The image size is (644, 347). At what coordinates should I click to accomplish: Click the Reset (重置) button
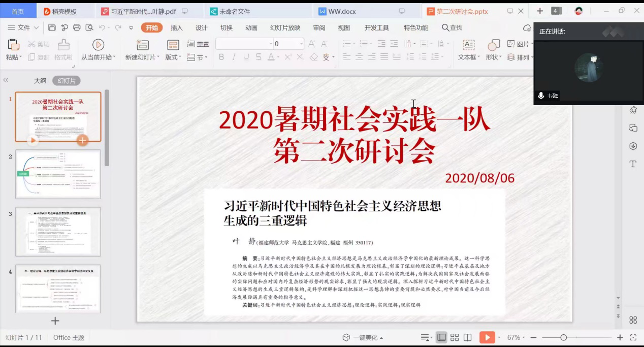(198, 44)
